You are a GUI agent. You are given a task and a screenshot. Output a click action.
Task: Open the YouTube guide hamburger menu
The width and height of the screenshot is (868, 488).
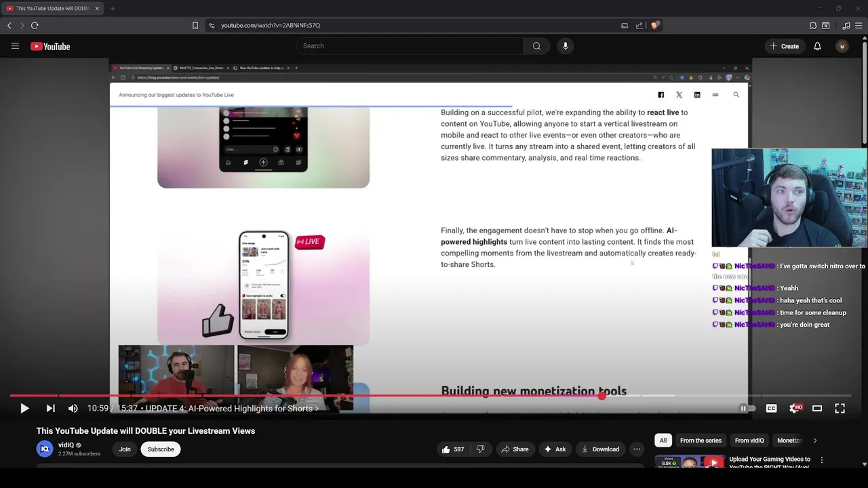pos(15,46)
